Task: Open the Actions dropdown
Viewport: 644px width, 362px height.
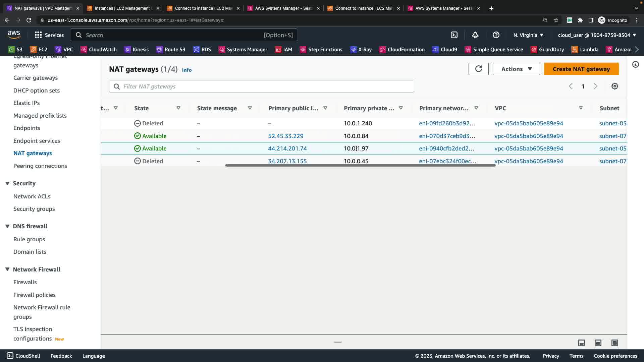Action: click(516, 69)
